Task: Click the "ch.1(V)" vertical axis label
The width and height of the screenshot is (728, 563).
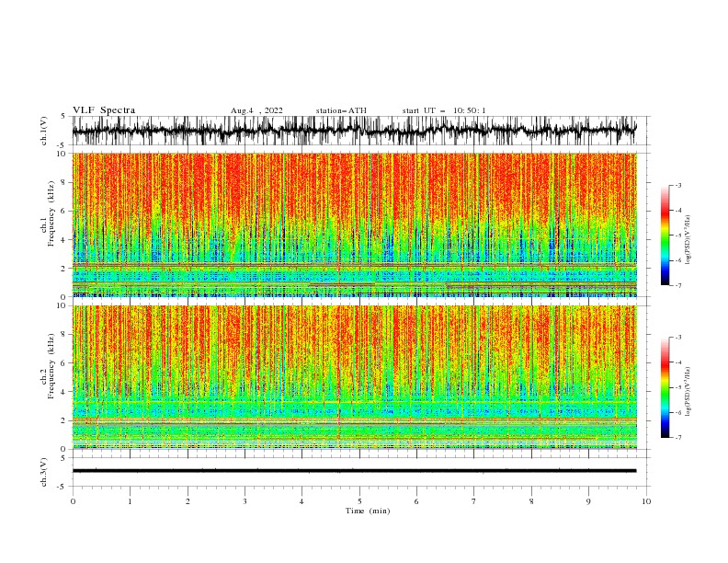Action: (44, 131)
